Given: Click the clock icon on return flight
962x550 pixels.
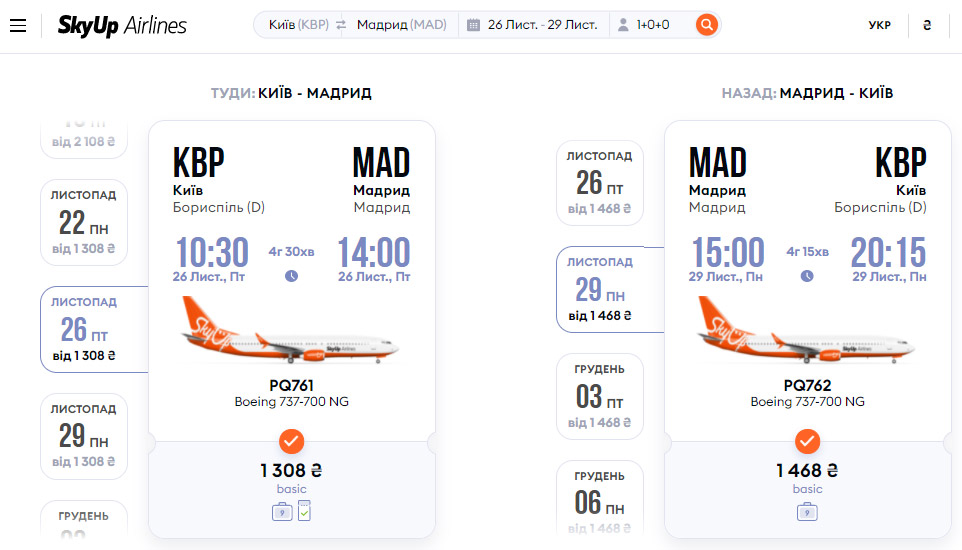Looking at the screenshot, I should (x=807, y=276).
